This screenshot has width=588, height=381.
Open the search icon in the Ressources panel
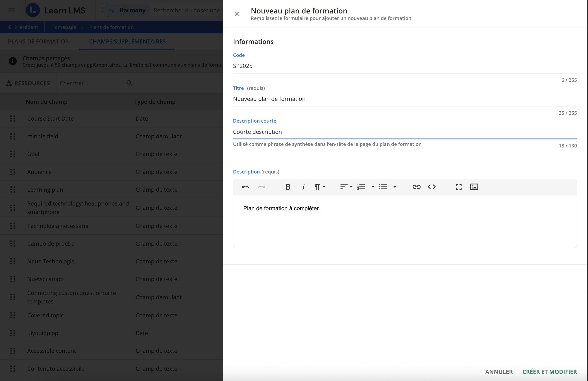129,83
